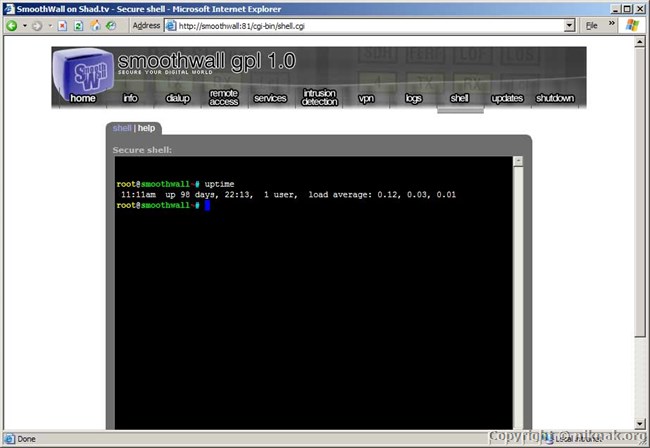Click the 'Done' status bar text

27,438
